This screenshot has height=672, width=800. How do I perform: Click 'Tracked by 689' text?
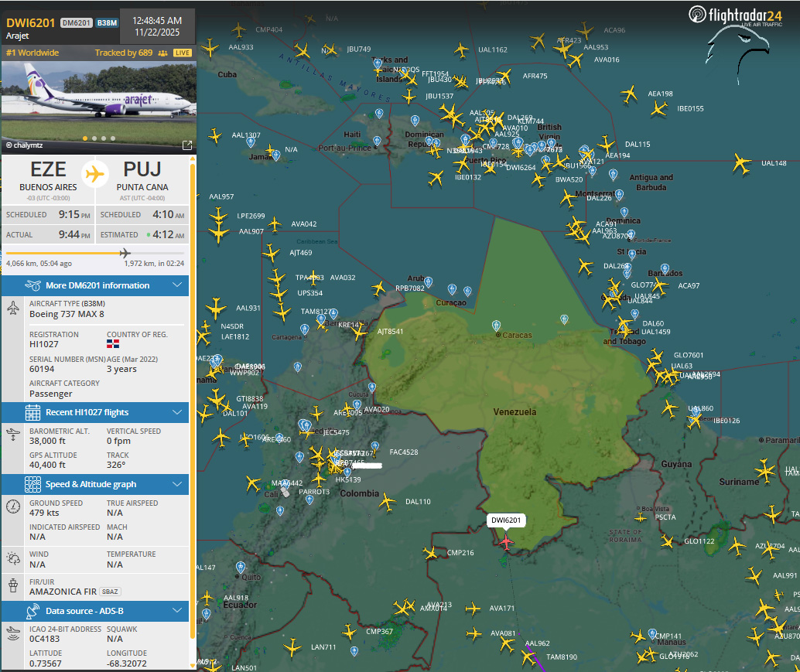pyautogui.click(x=124, y=53)
